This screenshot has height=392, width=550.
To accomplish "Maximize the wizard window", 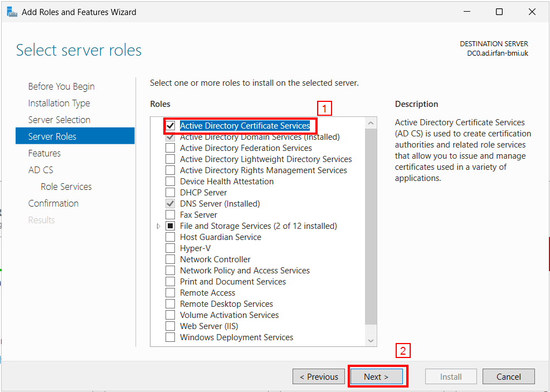I will tap(499, 12).
